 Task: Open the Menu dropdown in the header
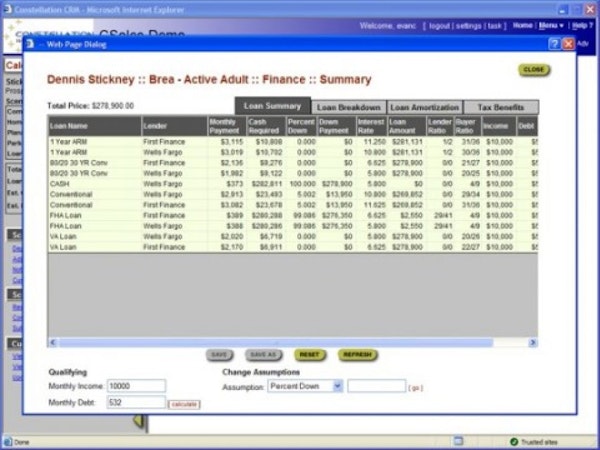pyautogui.click(x=551, y=26)
